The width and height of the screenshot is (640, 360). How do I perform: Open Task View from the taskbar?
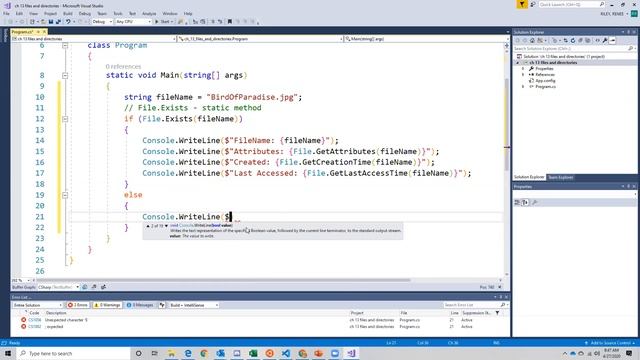click(155, 353)
